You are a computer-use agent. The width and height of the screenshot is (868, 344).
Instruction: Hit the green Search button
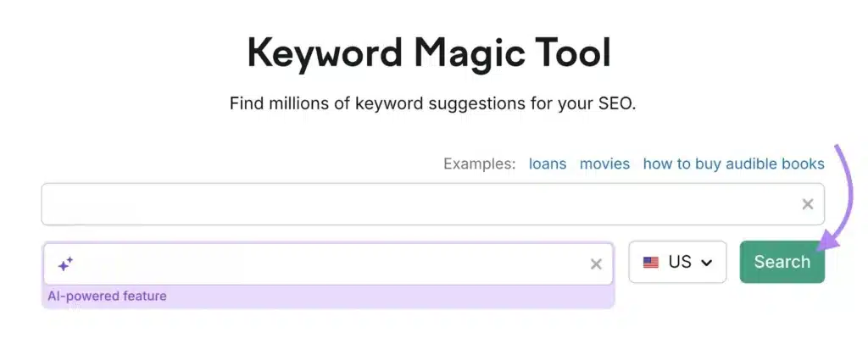coord(782,262)
